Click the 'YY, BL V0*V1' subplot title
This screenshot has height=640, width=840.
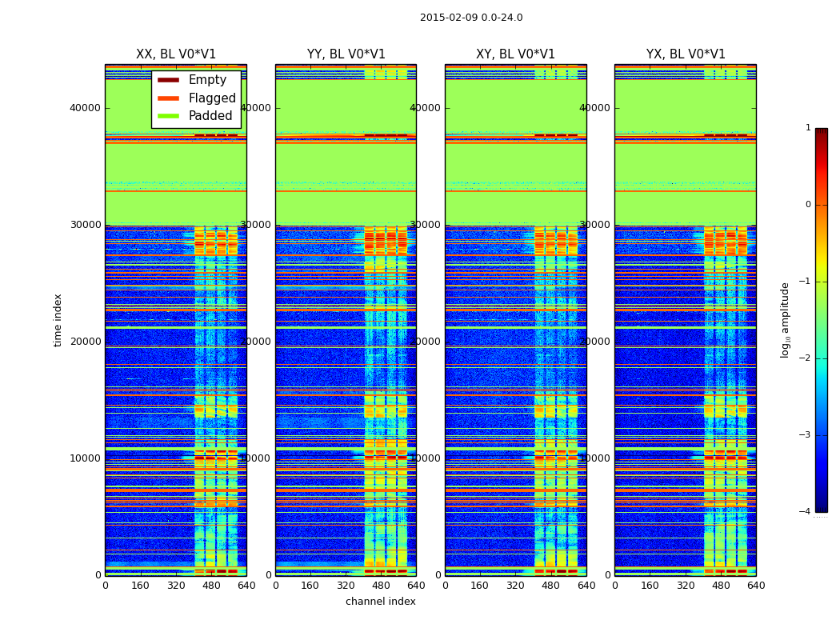(346, 54)
